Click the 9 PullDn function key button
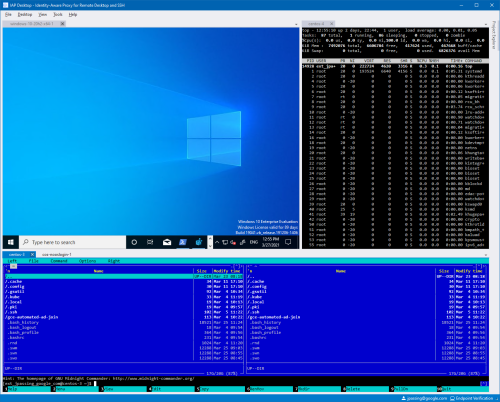The width and height of the screenshot is (500, 402). click(414, 389)
